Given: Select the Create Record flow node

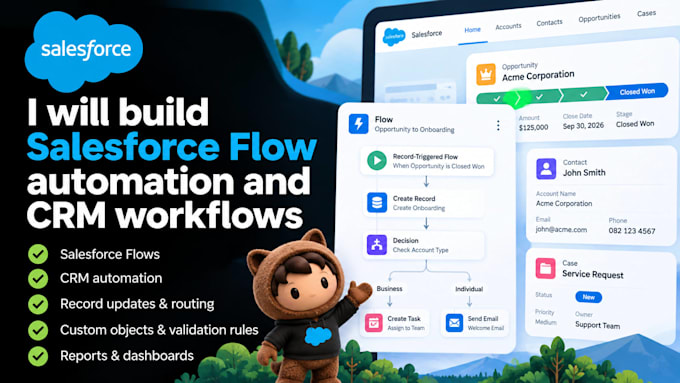Looking at the screenshot, I should pyautogui.click(x=423, y=203).
